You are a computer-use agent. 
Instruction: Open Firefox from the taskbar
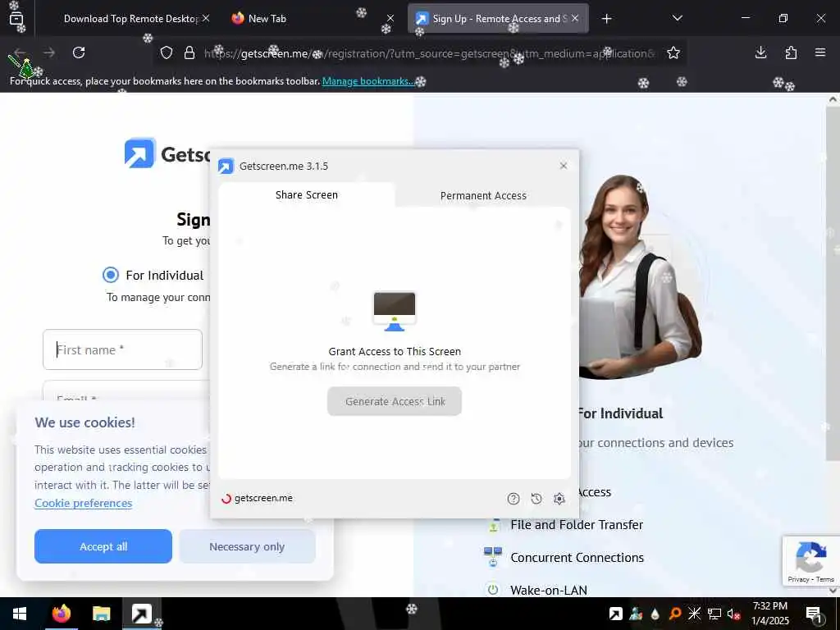click(62, 614)
